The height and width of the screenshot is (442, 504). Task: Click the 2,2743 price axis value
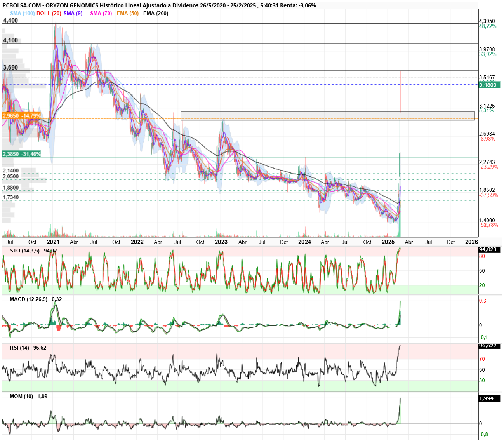click(487, 162)
